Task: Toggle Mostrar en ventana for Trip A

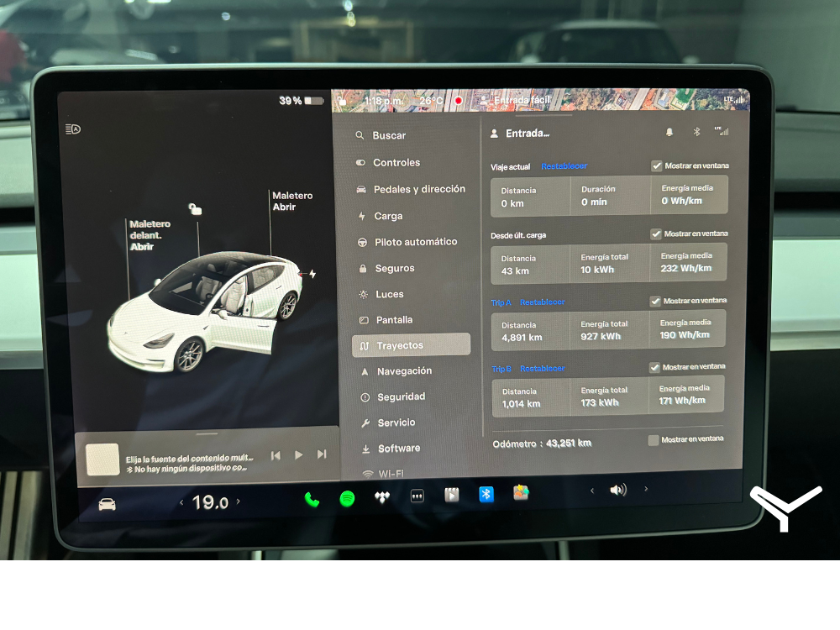Action: pos(656,301)
